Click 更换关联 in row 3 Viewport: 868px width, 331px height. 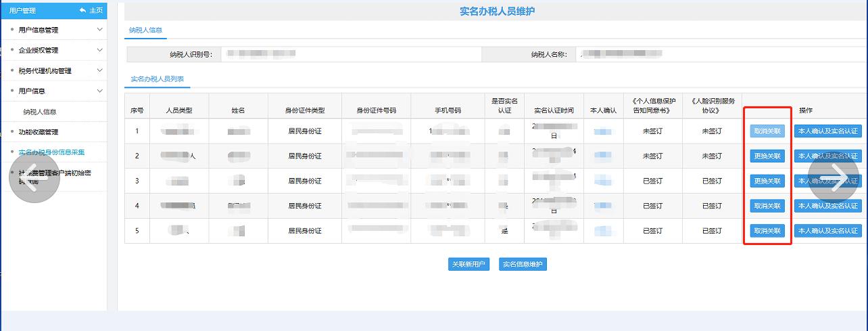[x=767, y=181]
